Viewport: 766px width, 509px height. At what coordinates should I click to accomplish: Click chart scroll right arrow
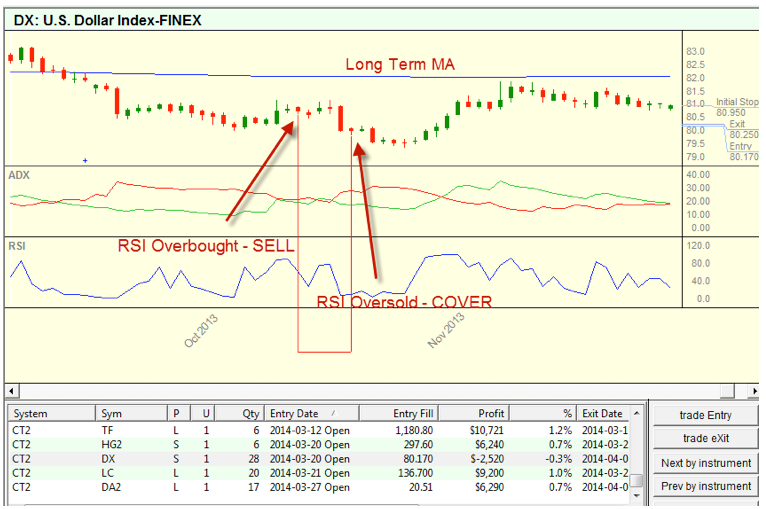[754, 391]
